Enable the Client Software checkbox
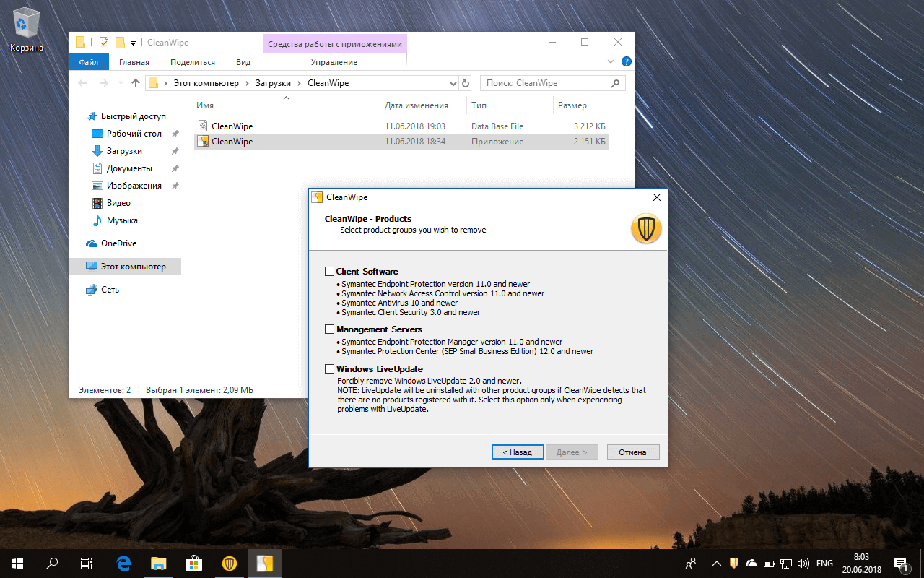The width and height of the screenshot is (924, 578). [x=330, y=272]
